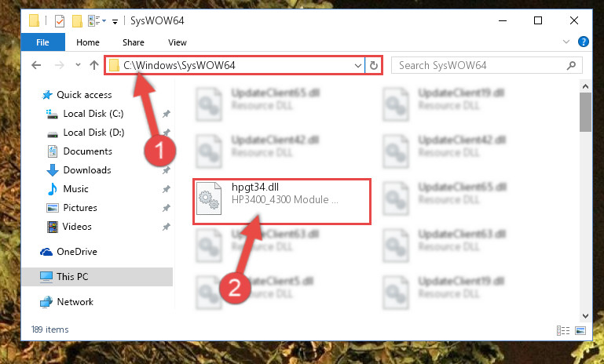Switch to details view layout icon
The height and width of the screenshot is (364, 604).
pyautogui.click(x=563, y=330)
